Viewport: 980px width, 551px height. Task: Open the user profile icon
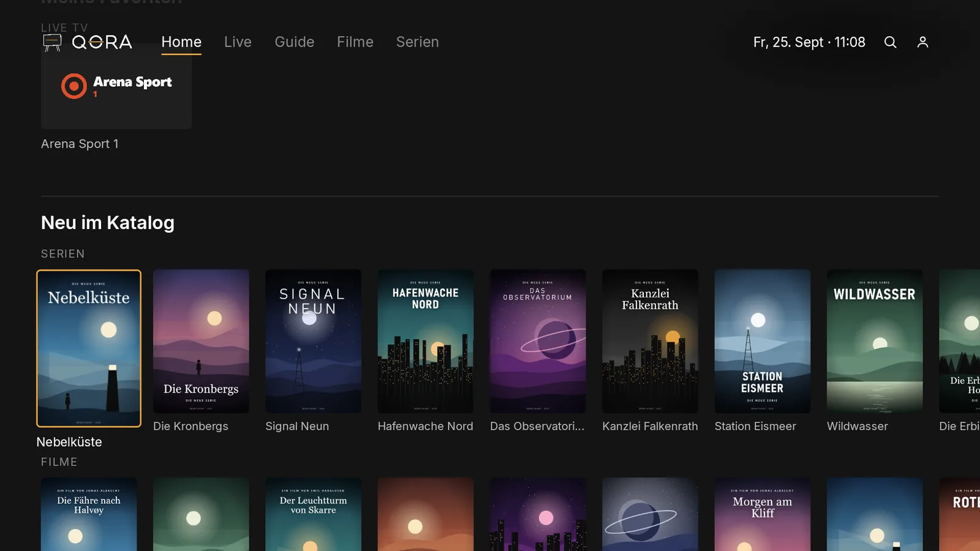[922, 42]
